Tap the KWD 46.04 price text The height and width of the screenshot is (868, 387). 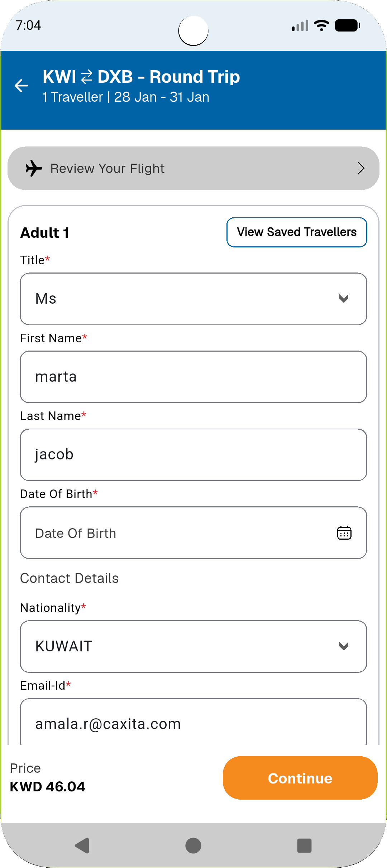click(47, 787)
